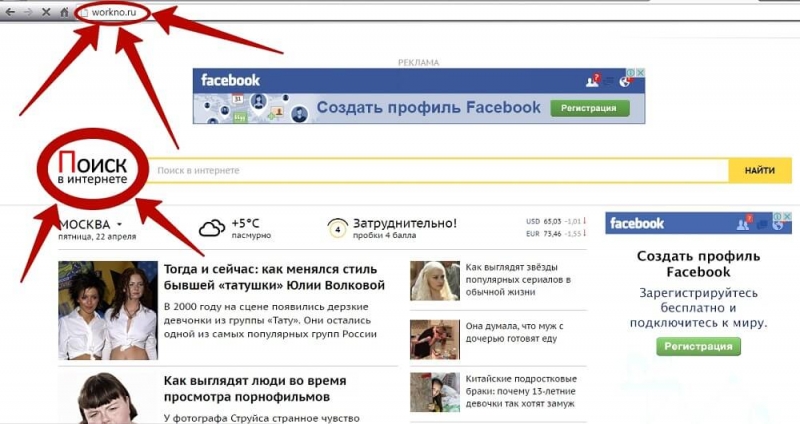Click the yellow НАЙТИ search button
Viewport: 800px width, 424px height.
click(x=760, y=170)
